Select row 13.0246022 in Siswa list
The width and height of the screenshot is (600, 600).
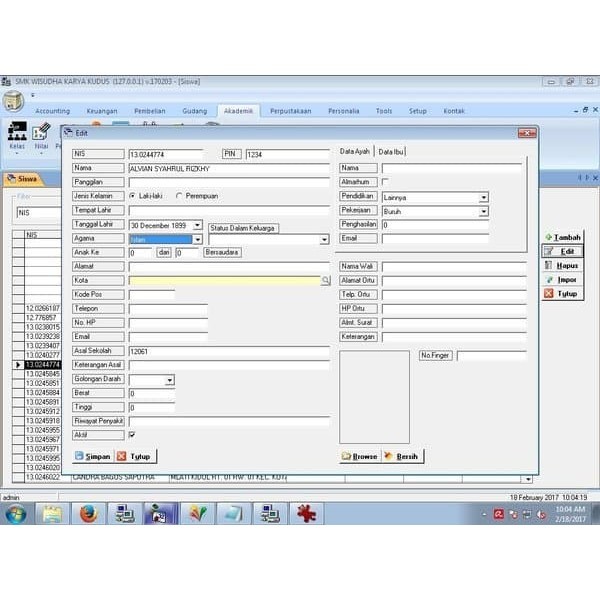point(43,477)
